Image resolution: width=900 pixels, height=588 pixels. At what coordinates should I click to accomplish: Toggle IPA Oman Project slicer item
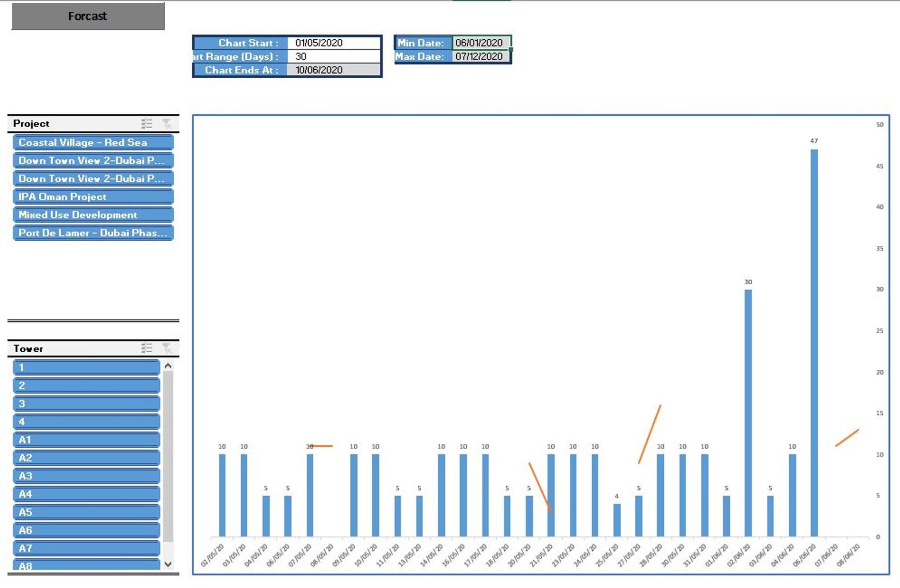pyautogui.click(x=93, y=197)
